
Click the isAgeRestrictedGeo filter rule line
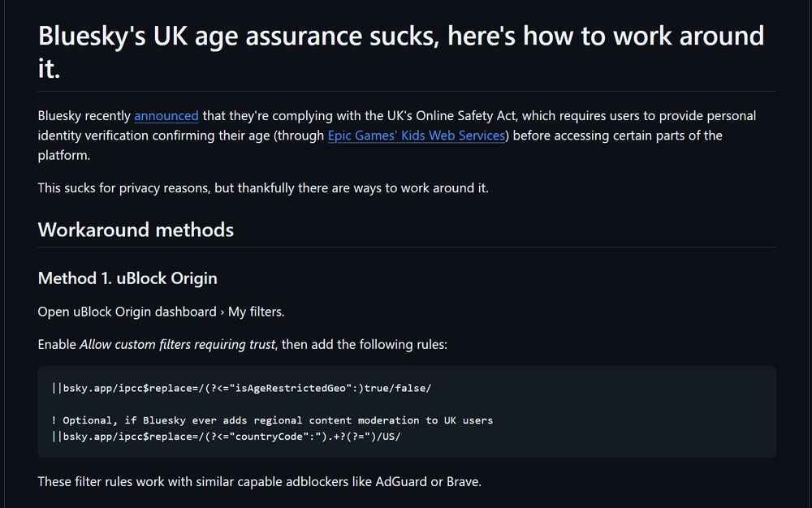tap(241, 388)
